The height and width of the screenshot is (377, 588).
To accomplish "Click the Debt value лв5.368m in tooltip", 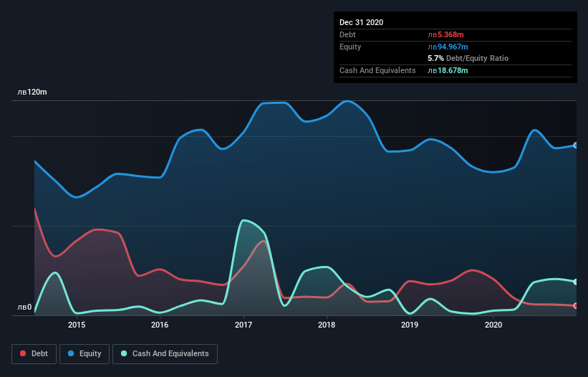I will (446, 34).
